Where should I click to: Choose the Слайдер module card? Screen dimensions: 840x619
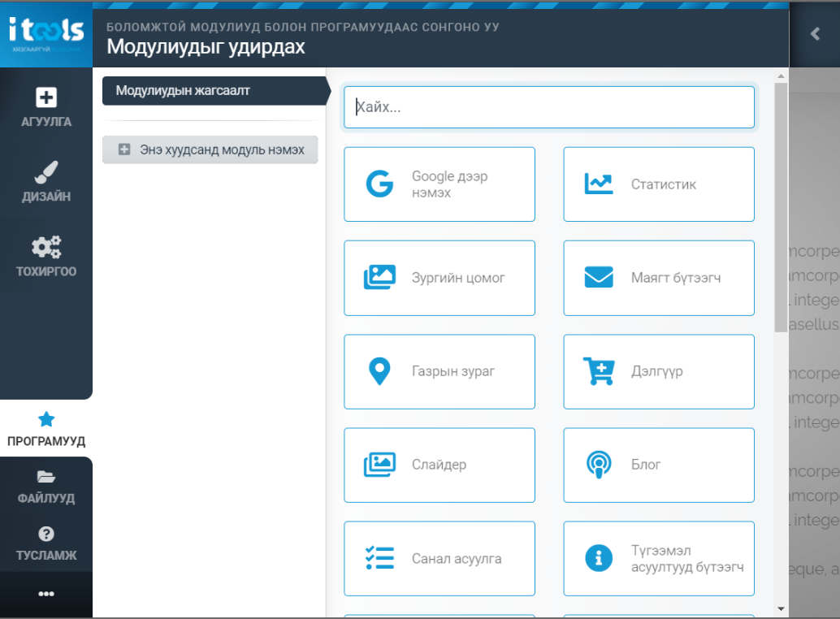(439, 465)
